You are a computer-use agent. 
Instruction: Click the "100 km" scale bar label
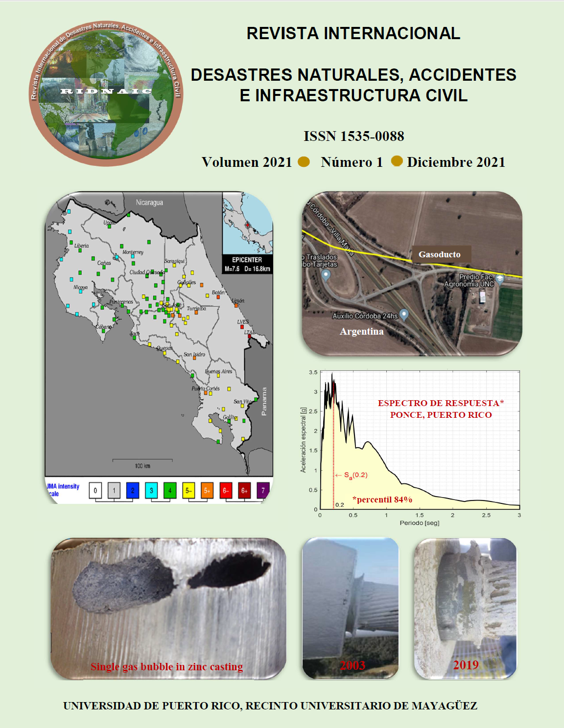(x=142, y=466)
